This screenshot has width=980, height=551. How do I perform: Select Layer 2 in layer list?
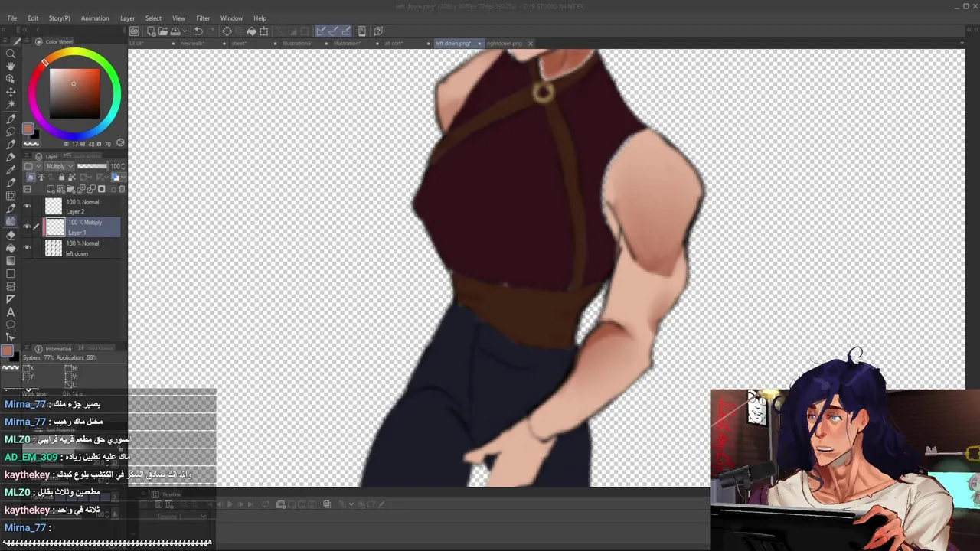pos(82,206)
